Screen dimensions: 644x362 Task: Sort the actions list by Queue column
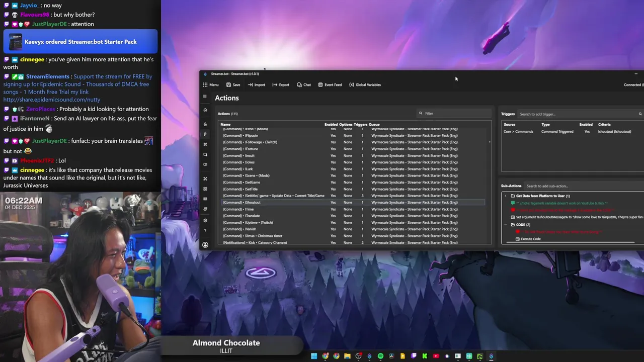[x=374, y=124]
